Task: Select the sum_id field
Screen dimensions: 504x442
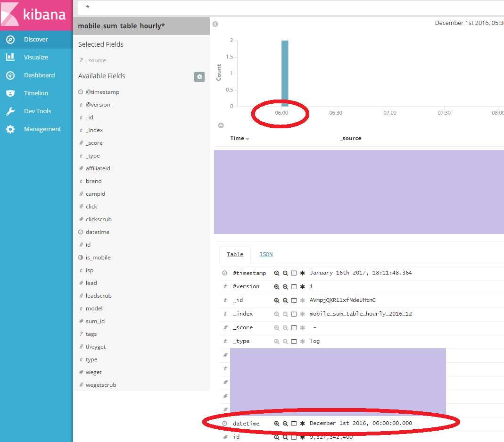Action: (x=95, y=321)
